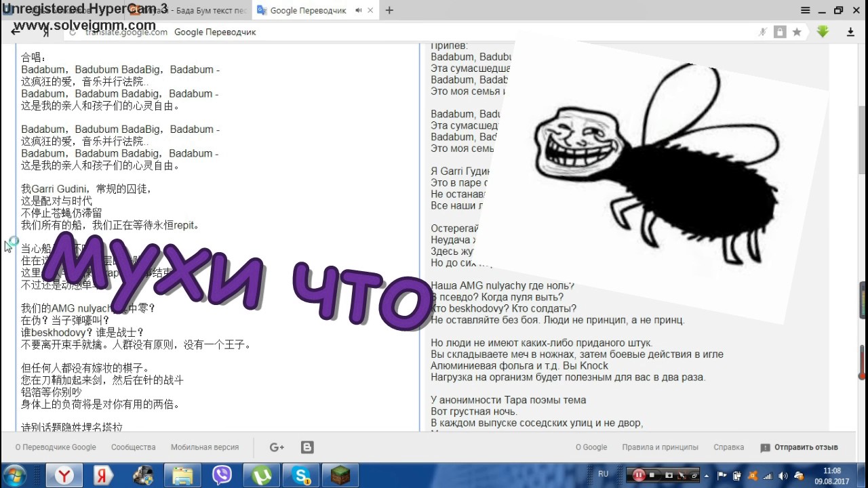
Task: Take a snapshot with HyperCam camera icon
Action: (x=669, y=475)
